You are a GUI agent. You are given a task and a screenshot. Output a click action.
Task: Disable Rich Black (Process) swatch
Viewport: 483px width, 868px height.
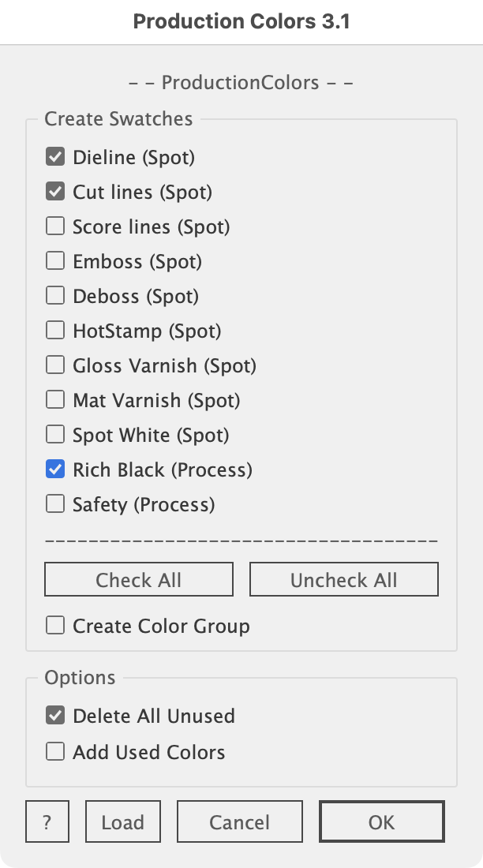55,470
